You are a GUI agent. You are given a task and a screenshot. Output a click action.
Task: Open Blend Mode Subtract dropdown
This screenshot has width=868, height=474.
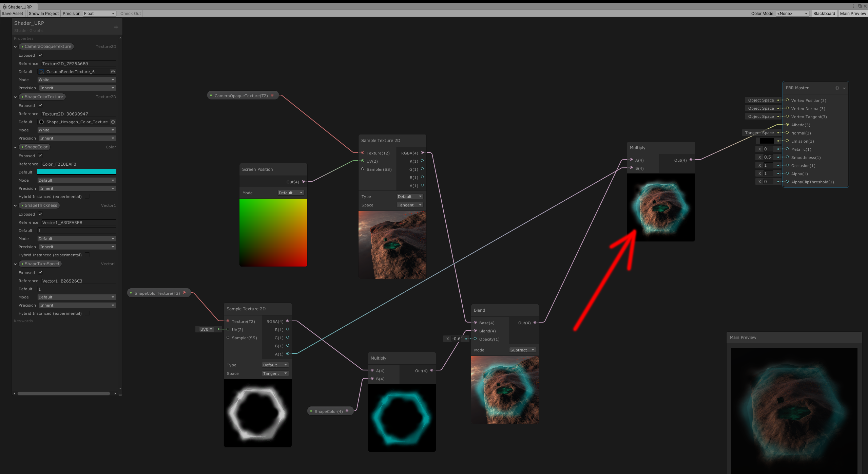point(522,350)
